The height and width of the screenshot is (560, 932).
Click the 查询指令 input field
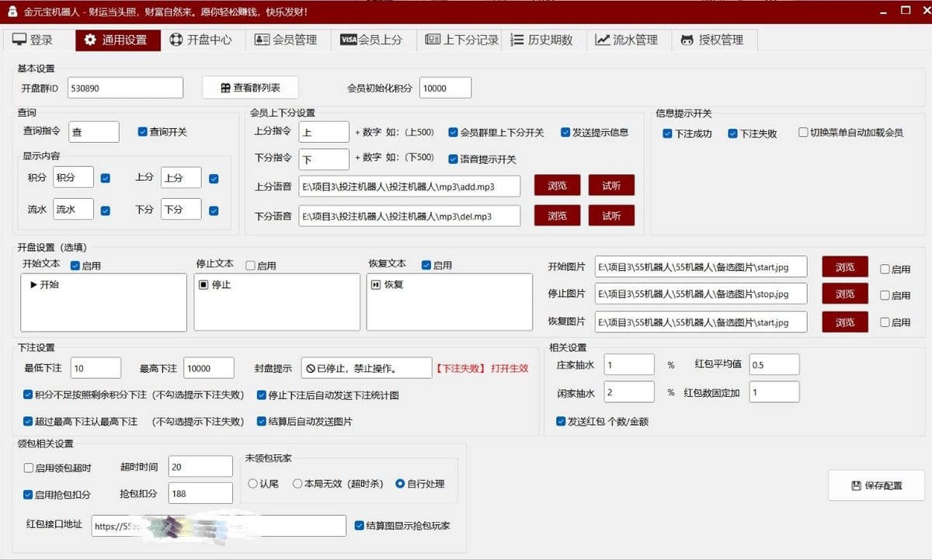coord(94,132)
